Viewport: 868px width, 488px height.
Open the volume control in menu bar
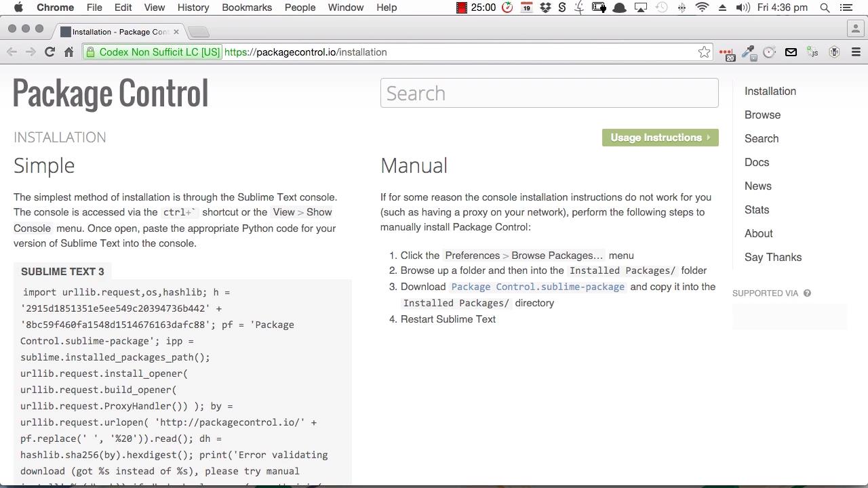click(x=743, y=7)
